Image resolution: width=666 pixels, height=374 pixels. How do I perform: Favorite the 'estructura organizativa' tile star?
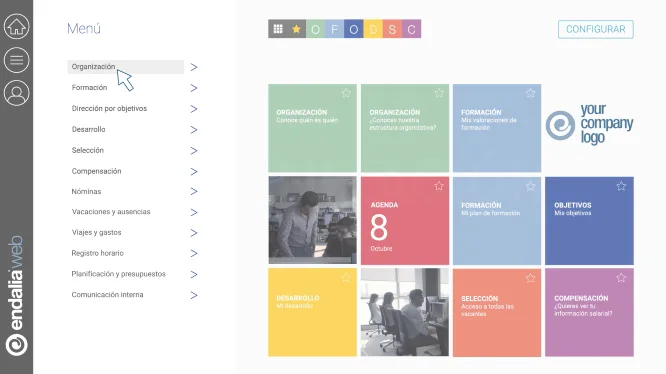click(439, 93)
